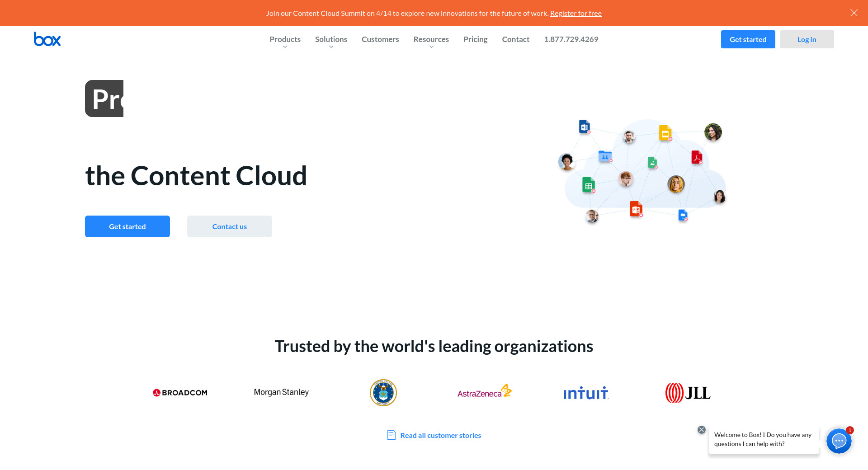
Task: Open Read all customer stories link
Action: (440, 435)
